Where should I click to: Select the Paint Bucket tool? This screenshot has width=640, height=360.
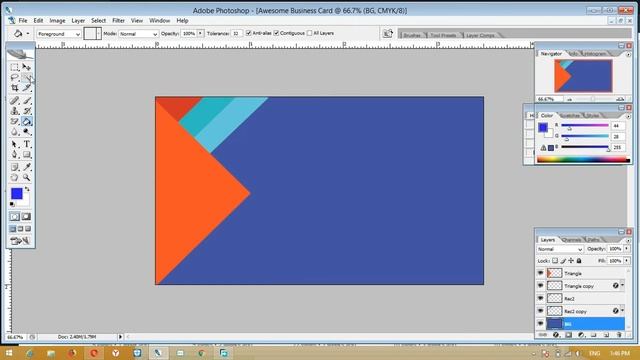tap(27, 121)
